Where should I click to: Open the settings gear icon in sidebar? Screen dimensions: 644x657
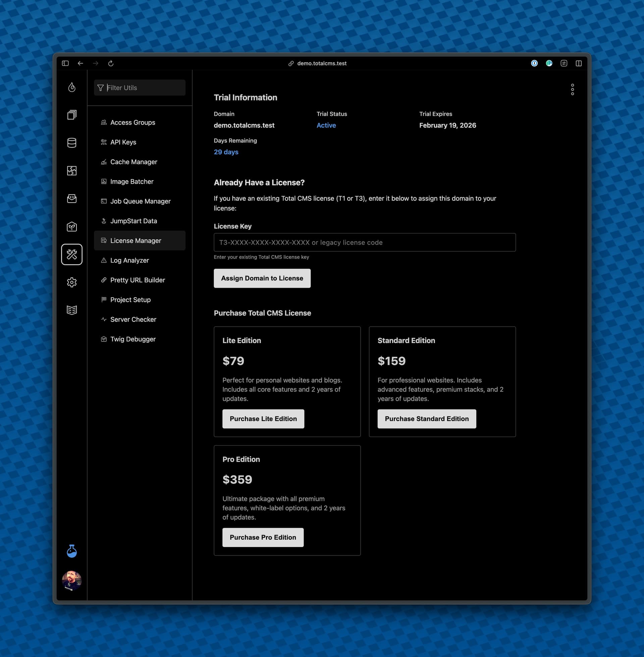coord(72,282)
